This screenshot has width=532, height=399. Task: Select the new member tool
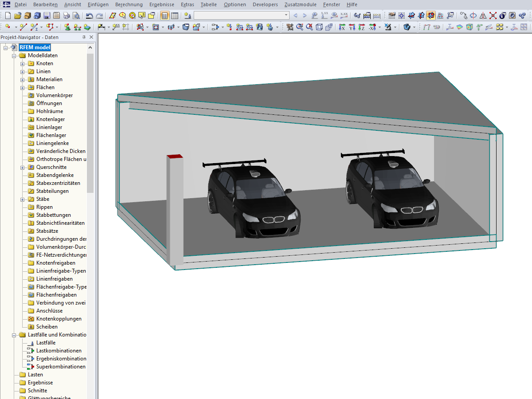pyautogui.click(x=34, y=27)
